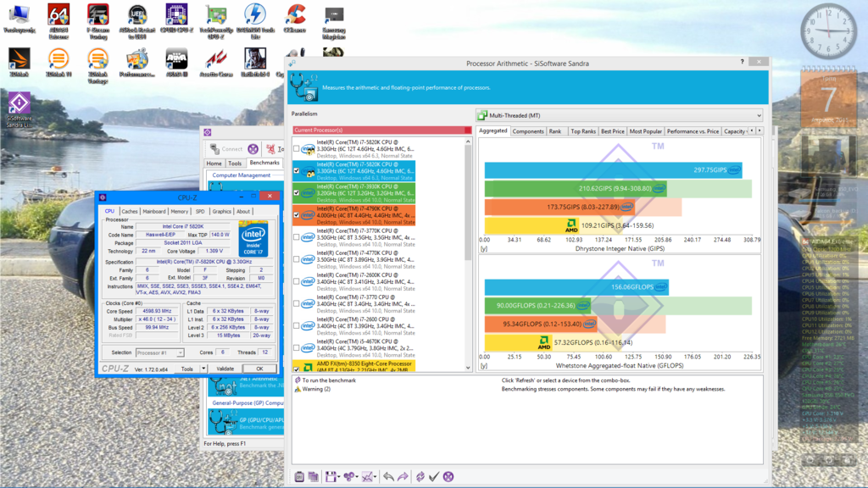
Task: Open the About tab in CPU-Z
Action: [x=243, y=211]
